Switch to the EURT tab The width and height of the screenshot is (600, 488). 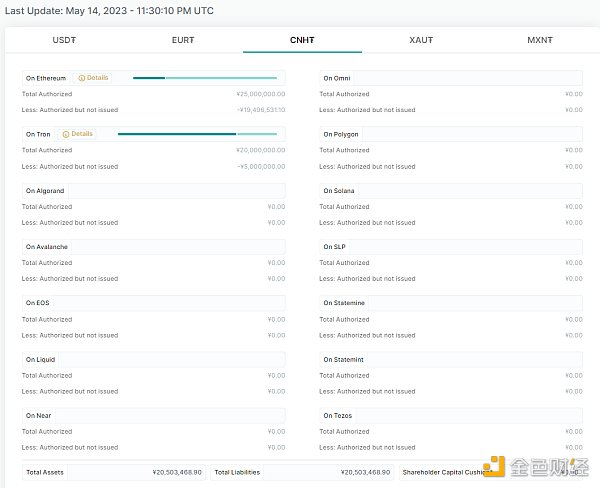[183, 40]
